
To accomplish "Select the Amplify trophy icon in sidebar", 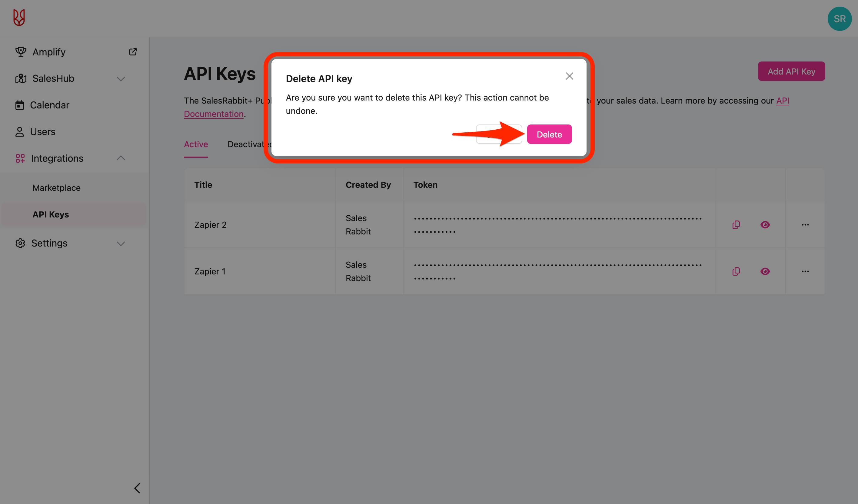I will pyautogui.click(x=20, y=52).
